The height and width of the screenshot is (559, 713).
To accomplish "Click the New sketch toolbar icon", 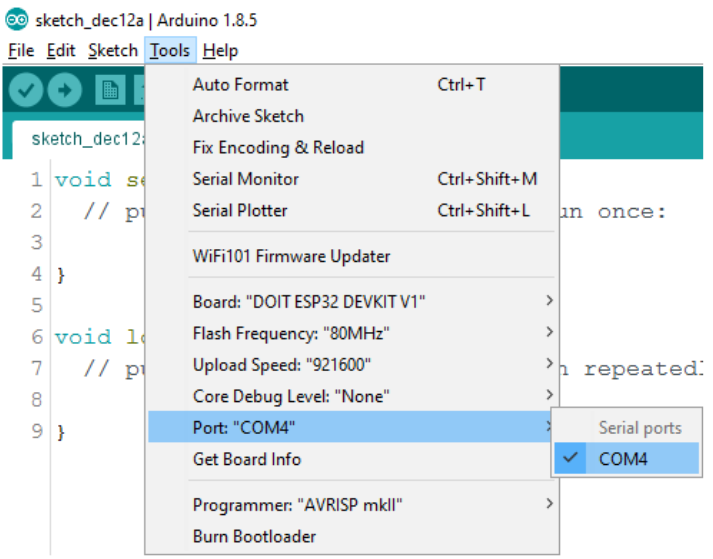I will 109,91.
